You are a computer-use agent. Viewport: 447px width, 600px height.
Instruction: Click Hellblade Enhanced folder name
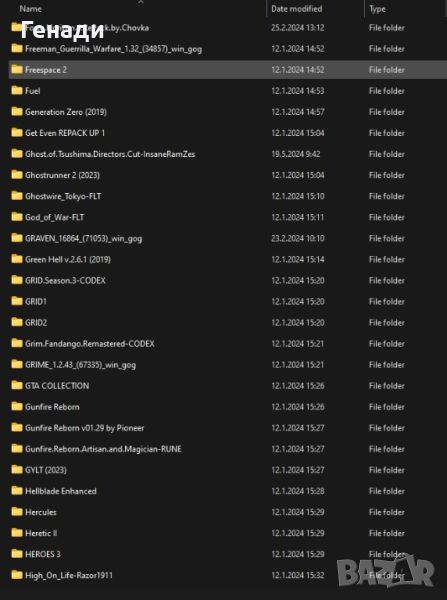coord(61,491)
